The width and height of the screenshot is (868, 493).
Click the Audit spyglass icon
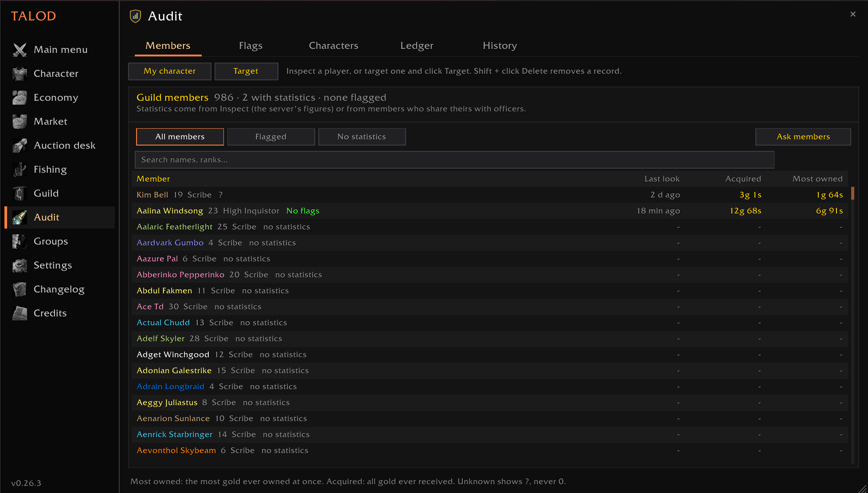click(x=20, y=217)
